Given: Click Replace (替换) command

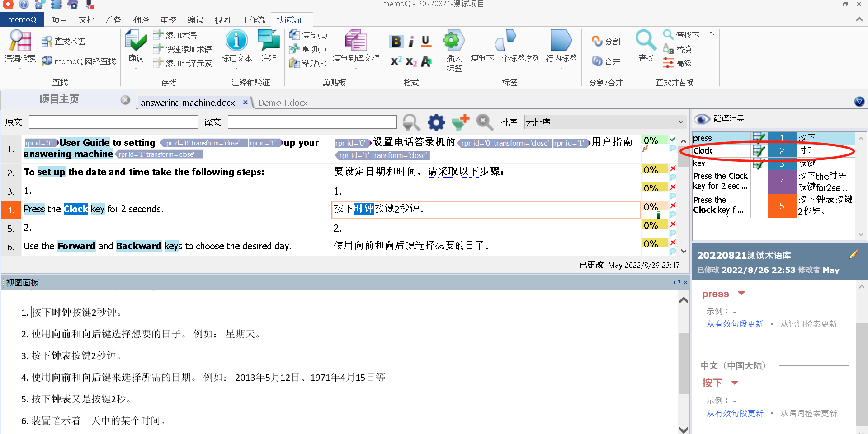Looking at the screenshot, I should tap(677, 49).
